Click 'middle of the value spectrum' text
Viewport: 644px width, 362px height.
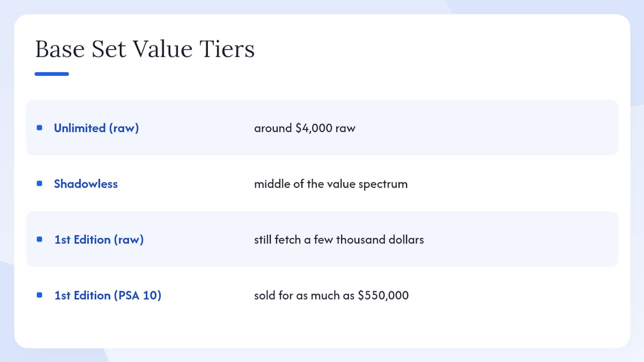click(x=331, y=184)
